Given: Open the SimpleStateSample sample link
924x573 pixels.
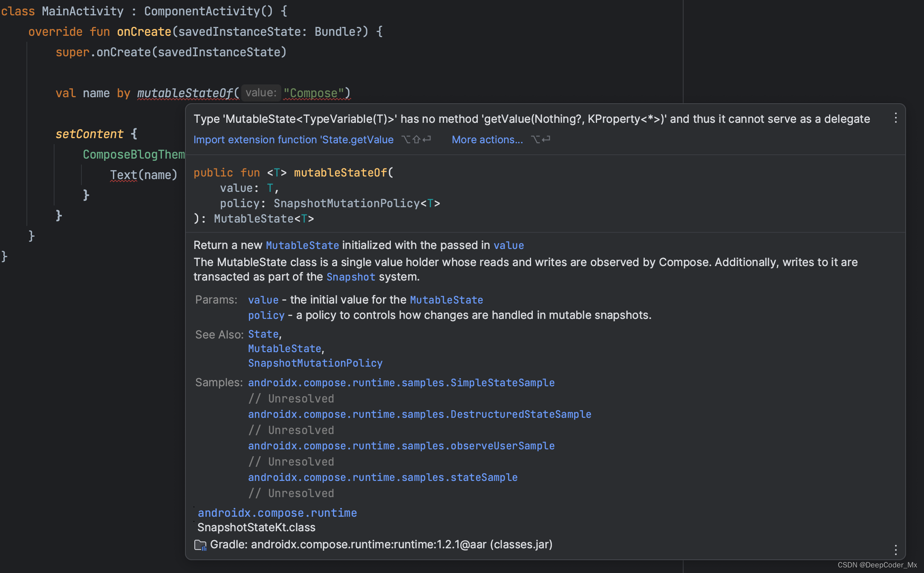Looking at the screenshot, I should [x=401, y=383].
